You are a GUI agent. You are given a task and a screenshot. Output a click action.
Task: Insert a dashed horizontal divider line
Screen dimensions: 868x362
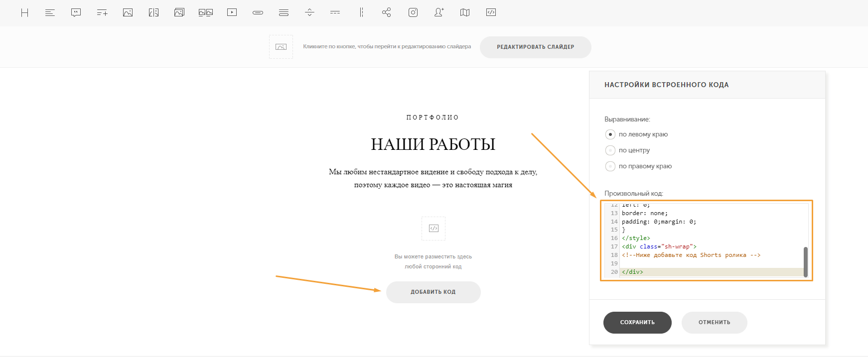(335, 12)
